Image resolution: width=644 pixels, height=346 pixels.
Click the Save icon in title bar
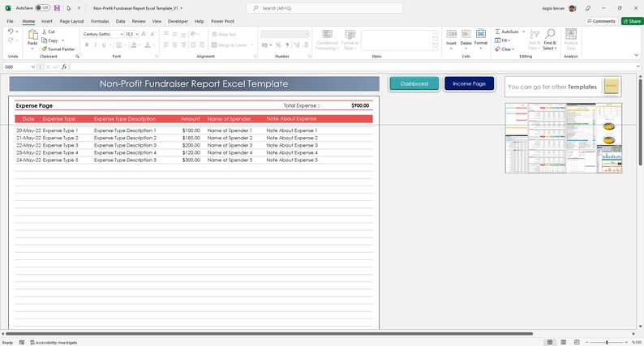tap(57, 8)
